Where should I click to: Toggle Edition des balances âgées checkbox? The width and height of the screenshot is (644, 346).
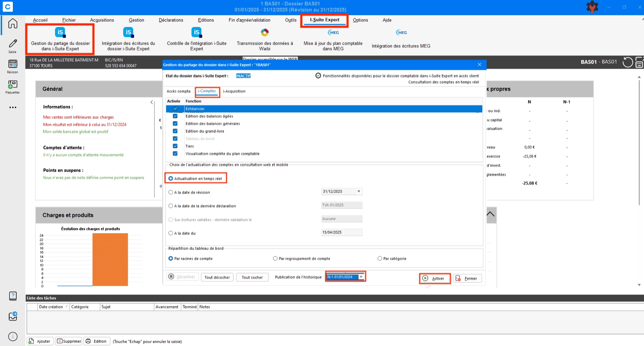[x=175, y=116]
